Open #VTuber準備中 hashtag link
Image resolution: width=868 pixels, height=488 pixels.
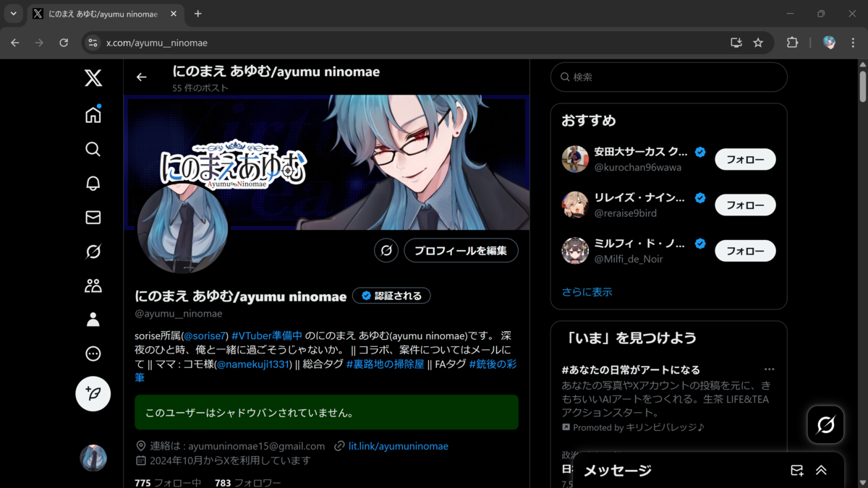click(x=267, y=336)
